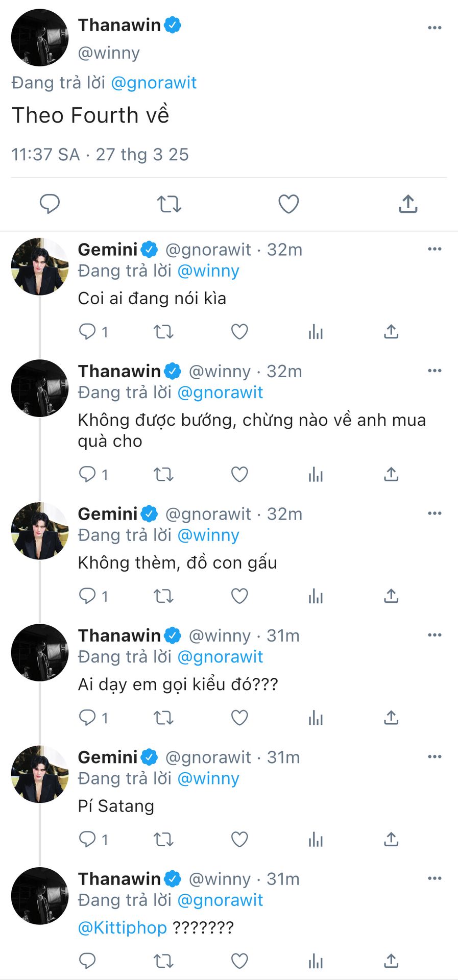
Task: Open Gemini's avatar on 'Pí Satang' reply
Action: [x=40, y=774]
